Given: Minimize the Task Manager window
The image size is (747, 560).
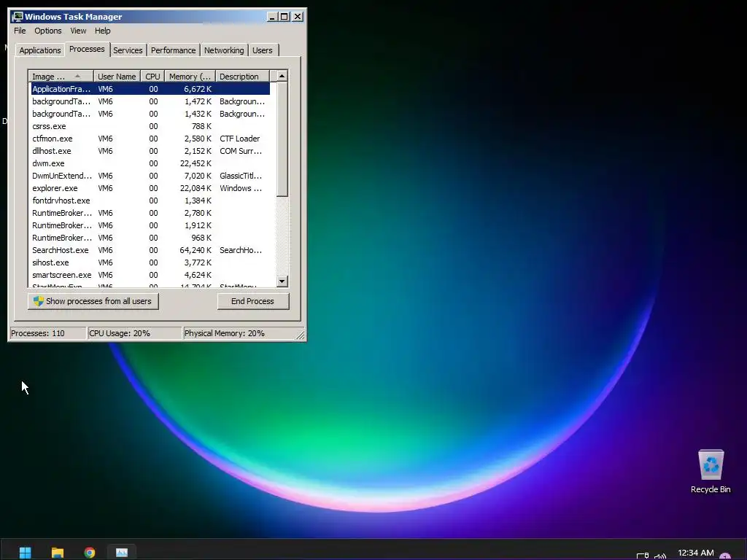Looking at the screenshot, I should click(x=273, y=17).
